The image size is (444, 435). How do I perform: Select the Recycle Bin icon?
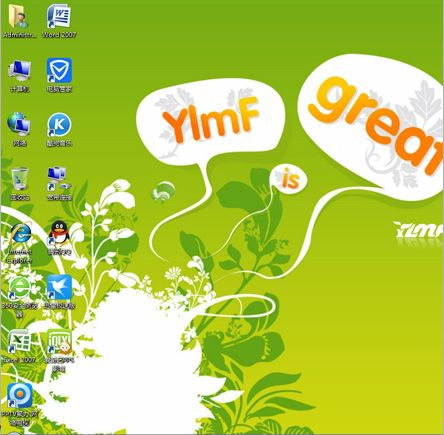point(20,179)
